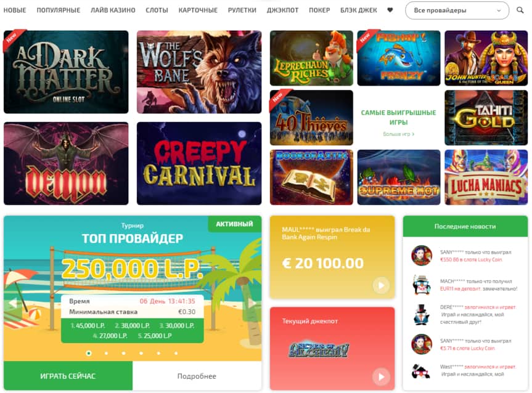Expand the Все провайдеры dropdown

tap(457, 10)
